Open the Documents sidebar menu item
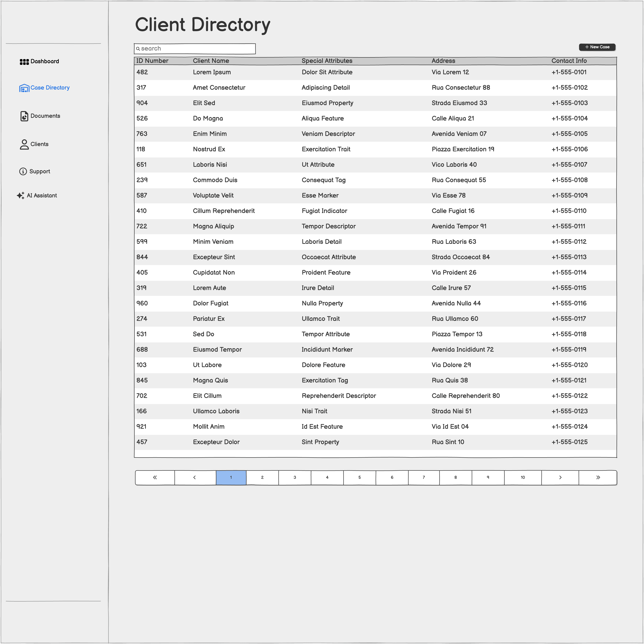644x644 pixels. tap(45, 116)
